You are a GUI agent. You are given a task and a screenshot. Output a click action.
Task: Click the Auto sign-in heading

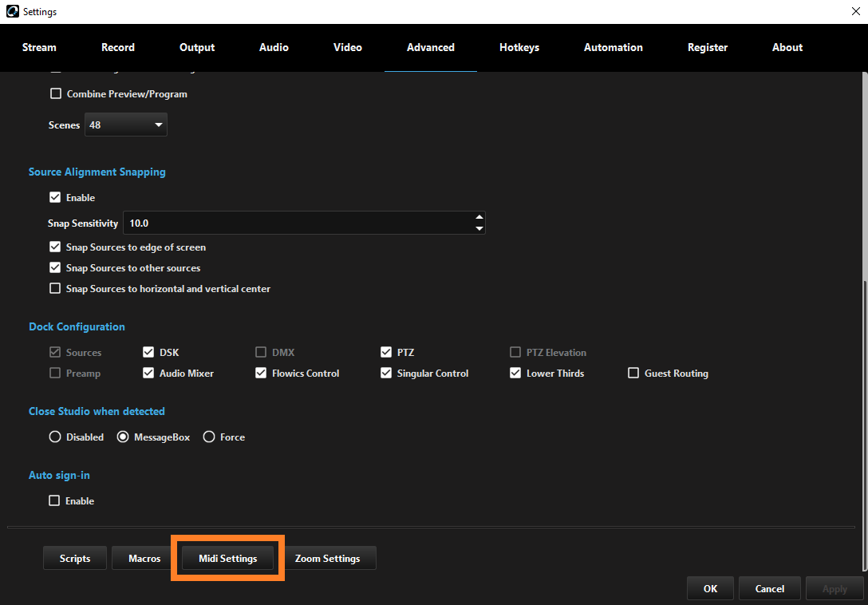click(59, 475)
